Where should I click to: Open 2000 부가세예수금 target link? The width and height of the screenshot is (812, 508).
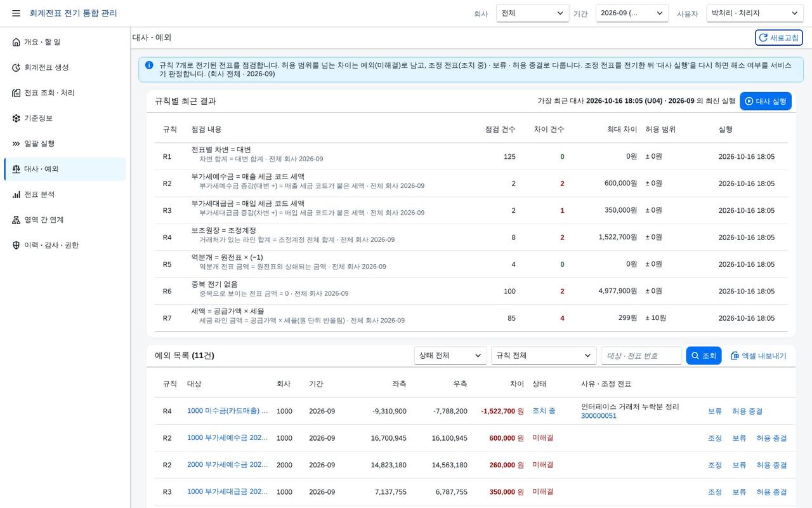[227, 465]
